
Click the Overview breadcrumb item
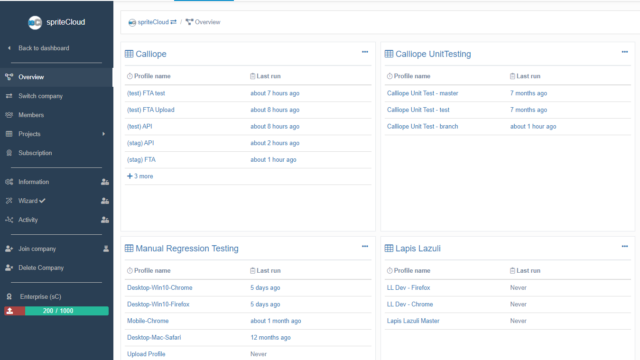coord(207,22)
